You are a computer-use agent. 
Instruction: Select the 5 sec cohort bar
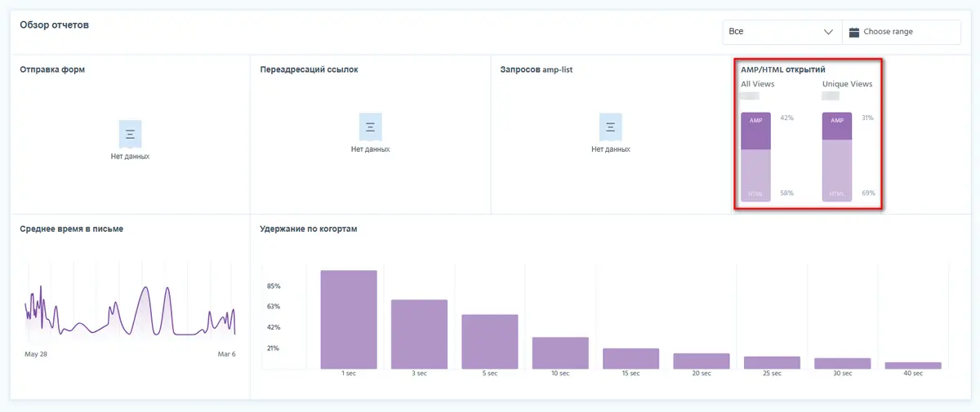490,341
